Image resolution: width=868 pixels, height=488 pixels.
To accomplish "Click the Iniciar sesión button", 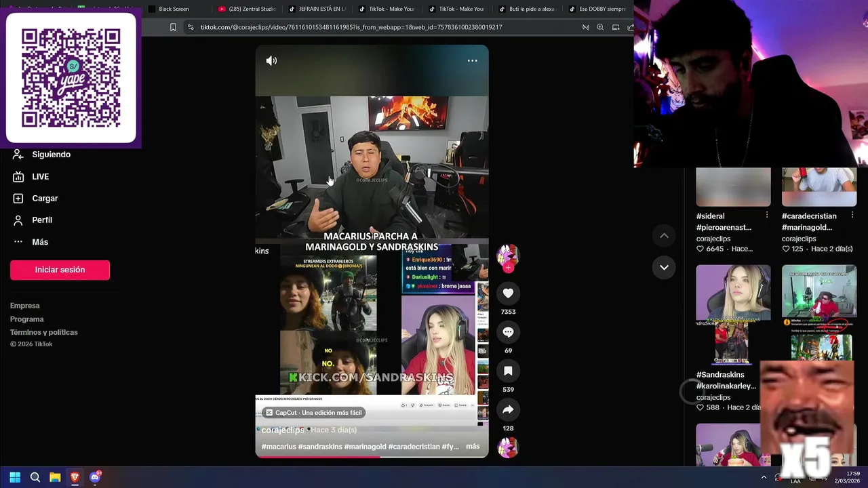I will (x=60, y=270).
